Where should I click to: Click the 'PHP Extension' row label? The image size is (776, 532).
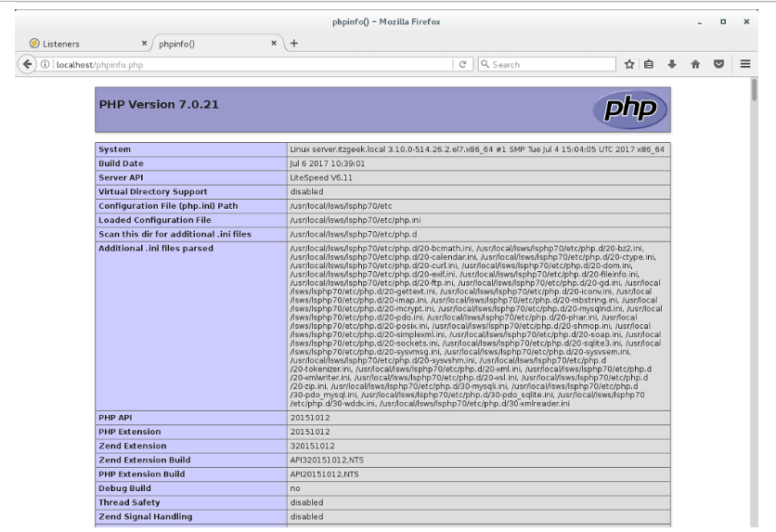130,432
